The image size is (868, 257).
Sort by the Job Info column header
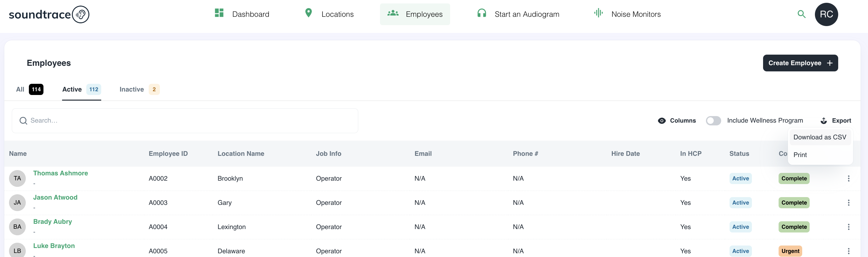328,154
